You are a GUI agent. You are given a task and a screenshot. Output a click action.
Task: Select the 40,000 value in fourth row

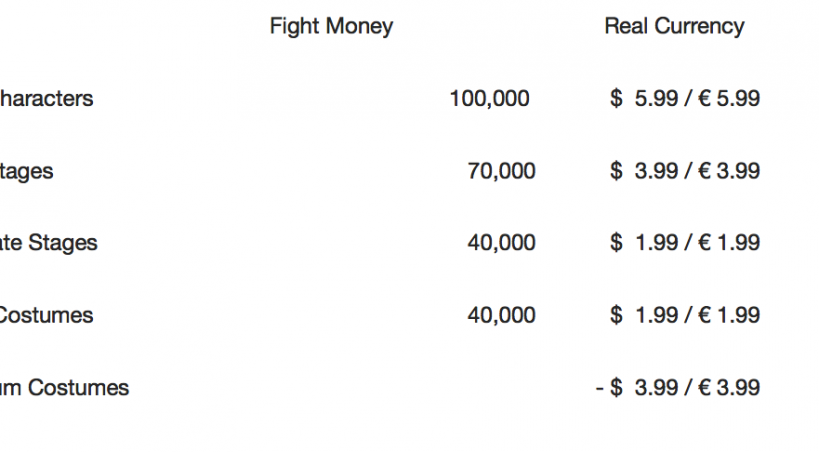tap(501, 315)
